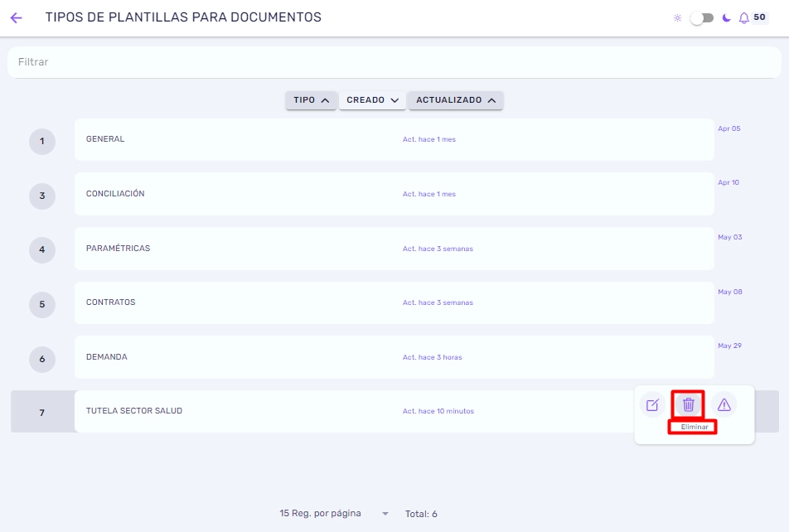Select the DEMANDA row
The width and height of the screenshot is (789, 532).
pyautogui.click(x=394, y=357)
